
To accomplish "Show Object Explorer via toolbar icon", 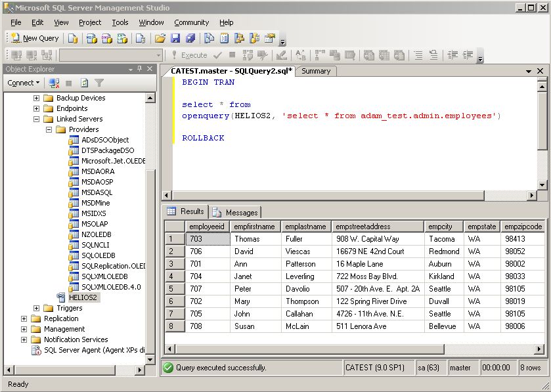I will (239, 38).
